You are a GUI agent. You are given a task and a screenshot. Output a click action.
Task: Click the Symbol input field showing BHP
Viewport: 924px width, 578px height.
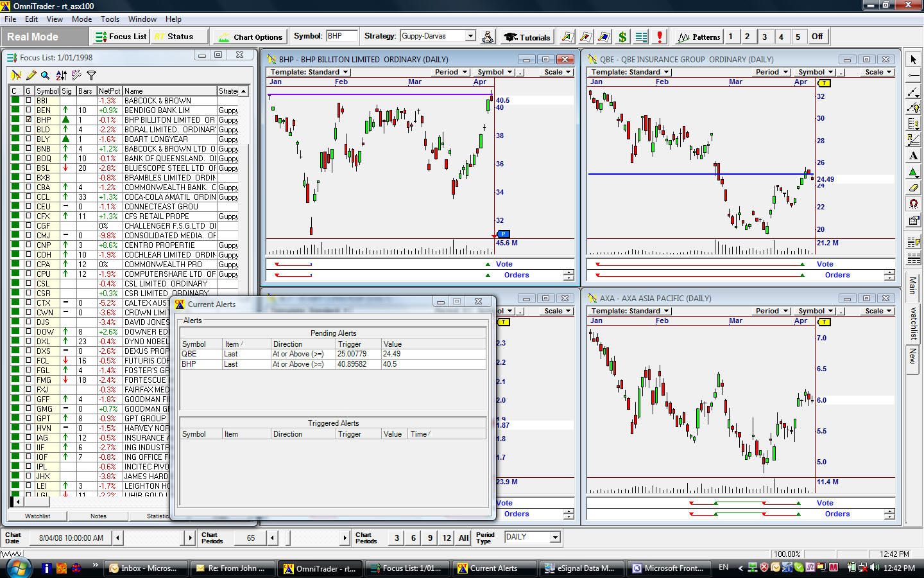point(342,36)
